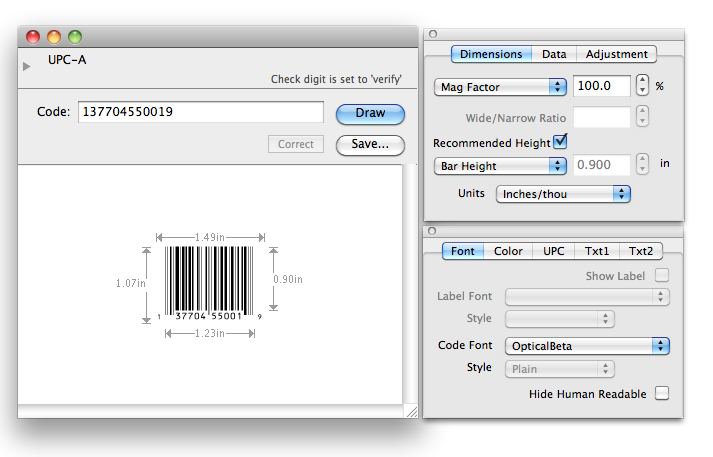Click the generated barcode preview

[209, 283]
